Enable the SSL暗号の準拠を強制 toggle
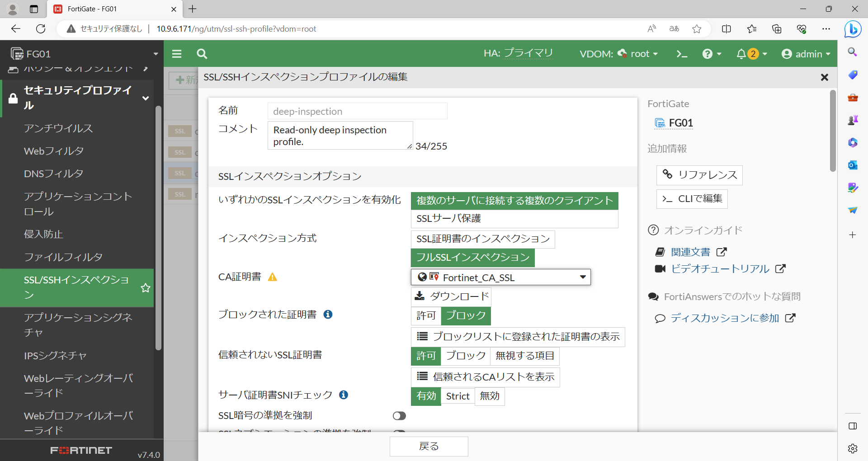 click(399, 415)
